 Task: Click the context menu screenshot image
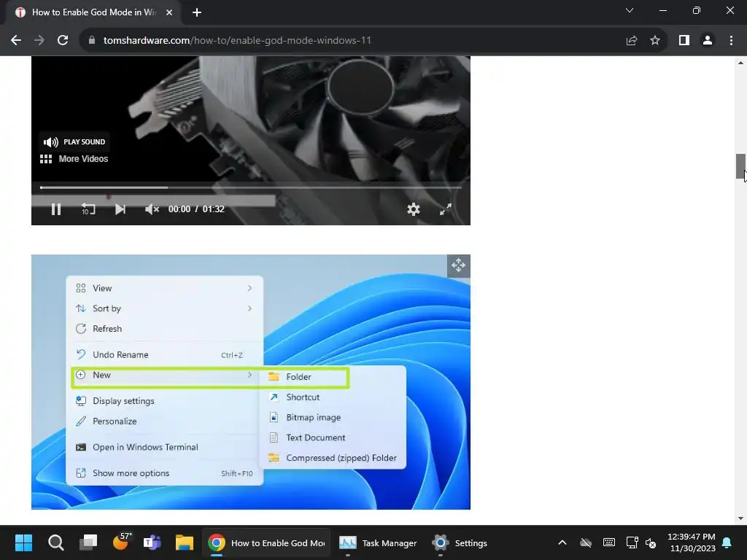coord(251,382)
